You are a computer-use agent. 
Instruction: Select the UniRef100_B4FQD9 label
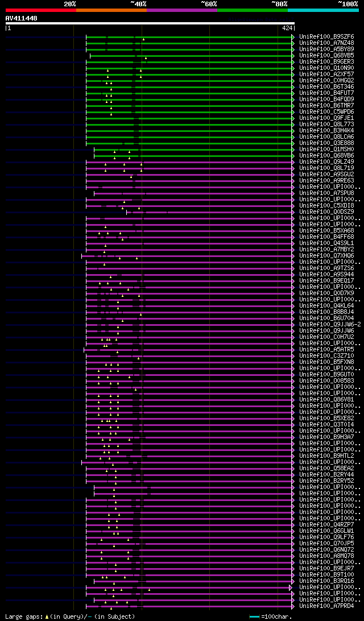click(x=327, y=99)
